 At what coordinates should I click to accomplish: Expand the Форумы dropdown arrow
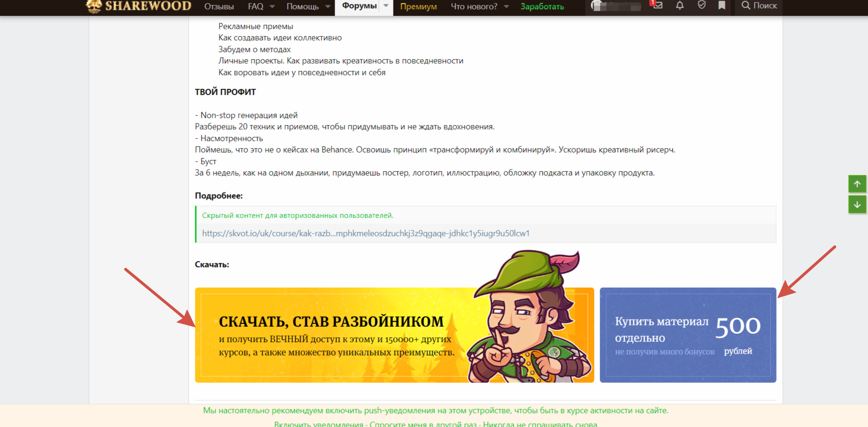click(x=386, y=6)
